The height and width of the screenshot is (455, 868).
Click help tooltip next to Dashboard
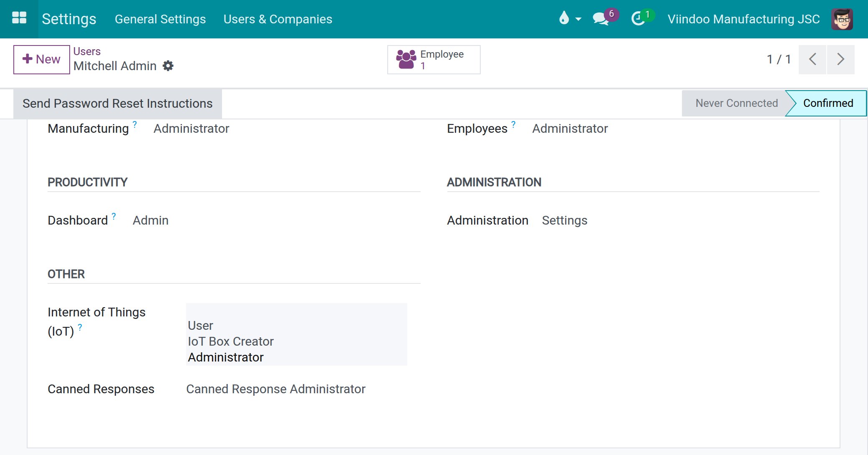(114, 216)
